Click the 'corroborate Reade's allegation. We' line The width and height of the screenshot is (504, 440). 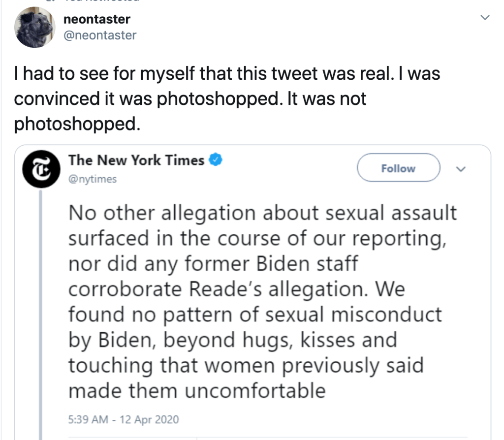(236, 289)
